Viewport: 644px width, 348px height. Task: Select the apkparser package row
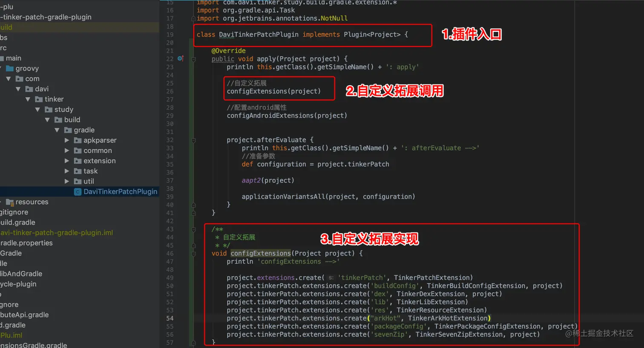click(x=79, y=140)
